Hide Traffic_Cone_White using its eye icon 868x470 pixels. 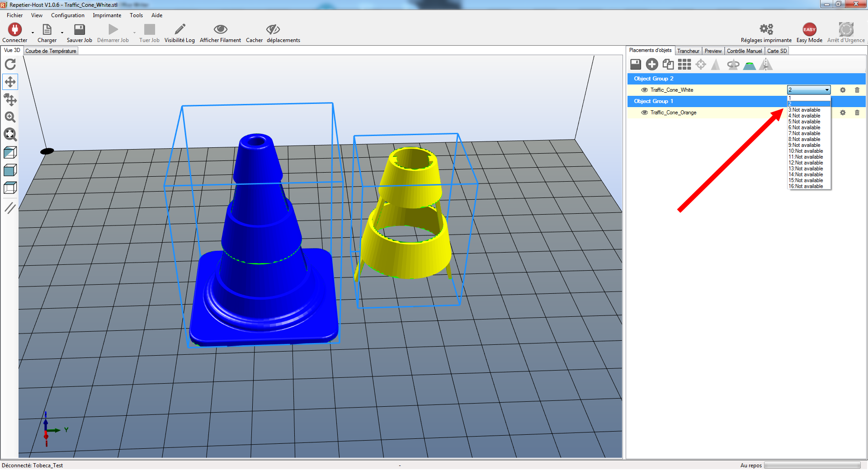click(644, 90)
